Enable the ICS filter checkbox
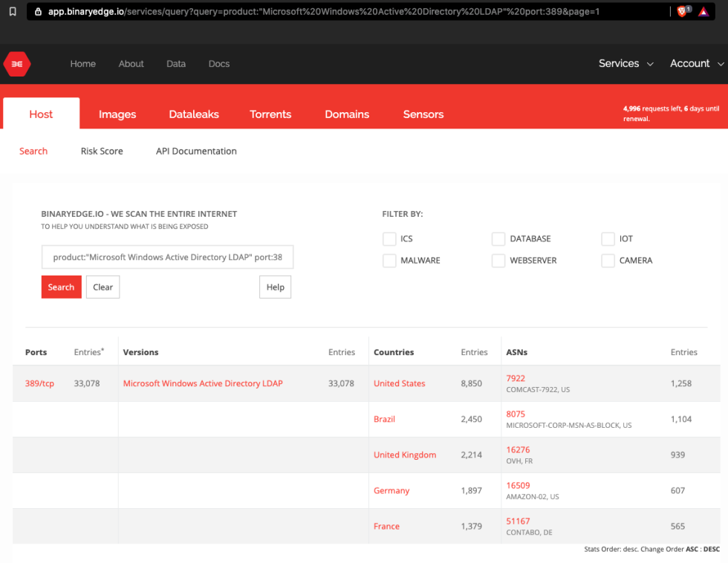 click(389, 238)
